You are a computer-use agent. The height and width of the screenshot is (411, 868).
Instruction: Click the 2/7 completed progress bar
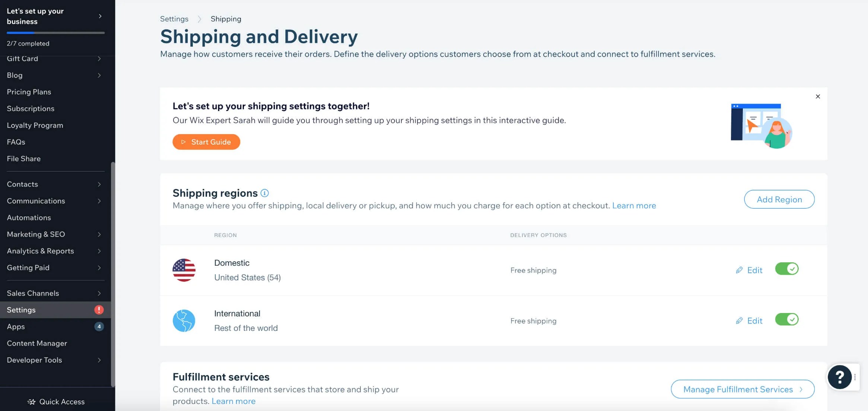click(55, 33)
